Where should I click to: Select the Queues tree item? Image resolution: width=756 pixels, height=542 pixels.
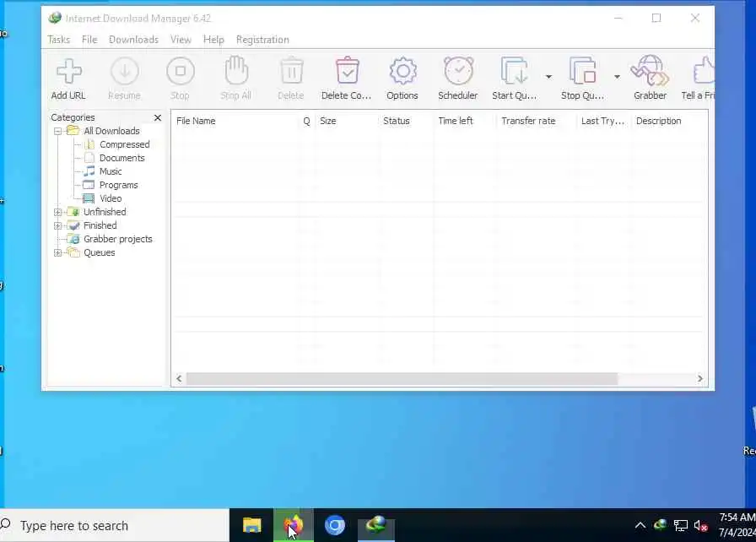click(100, 252)
